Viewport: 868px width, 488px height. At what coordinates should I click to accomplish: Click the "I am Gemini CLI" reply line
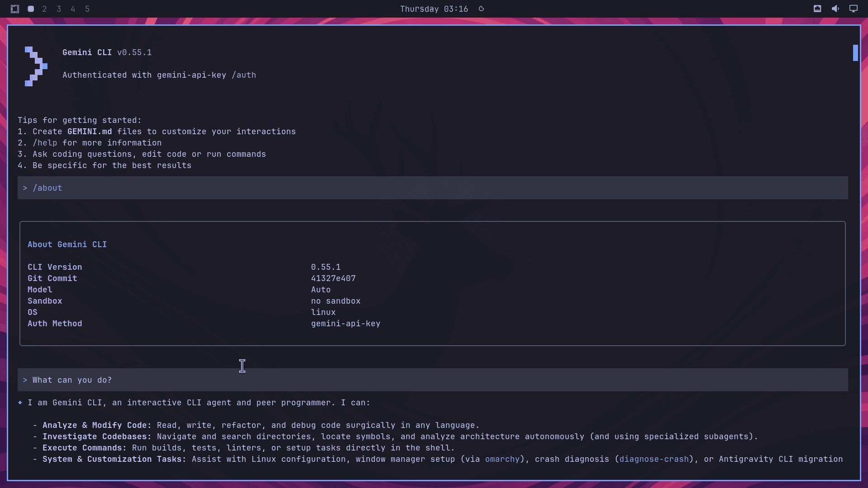pyautogui.click(x=199, y=403)
